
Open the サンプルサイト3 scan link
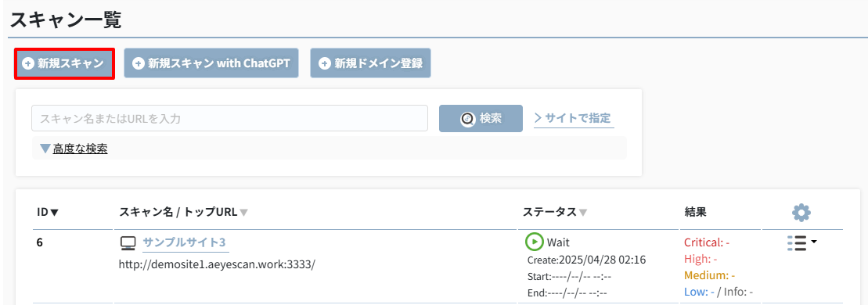(185, 242)
